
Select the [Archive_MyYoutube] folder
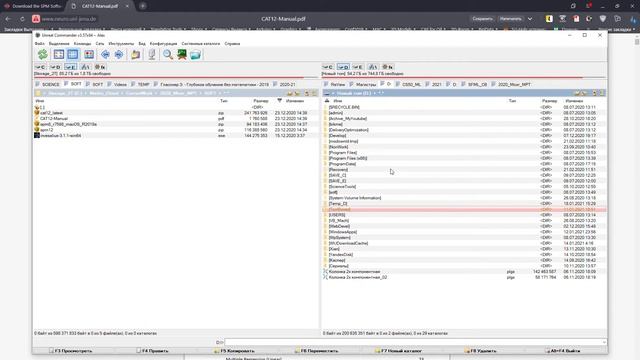click(x=464, y=119)
